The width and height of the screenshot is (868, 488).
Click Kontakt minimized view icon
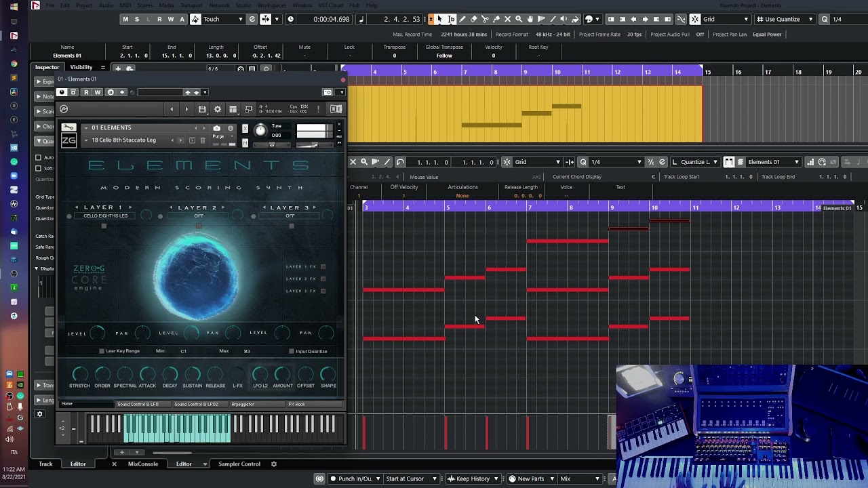coord(248,109)
